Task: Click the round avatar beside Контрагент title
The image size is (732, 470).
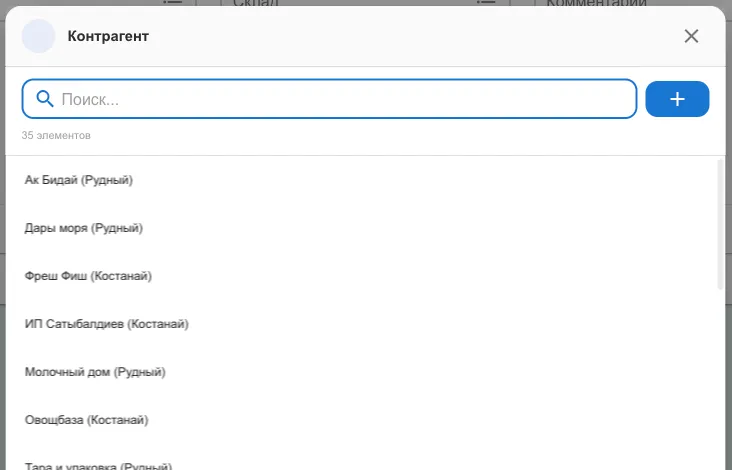Action: coord(38,36)
